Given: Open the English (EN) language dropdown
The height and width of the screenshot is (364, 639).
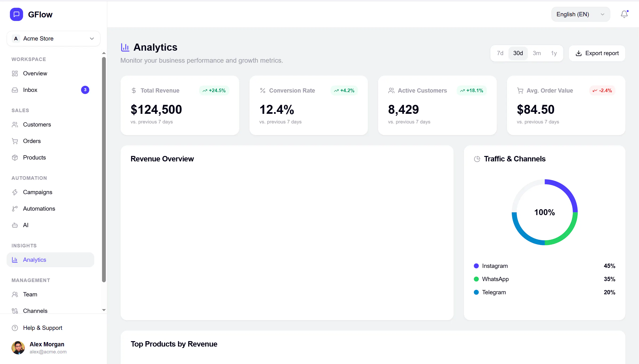Looking at the screenshot, I should (581, 14).
